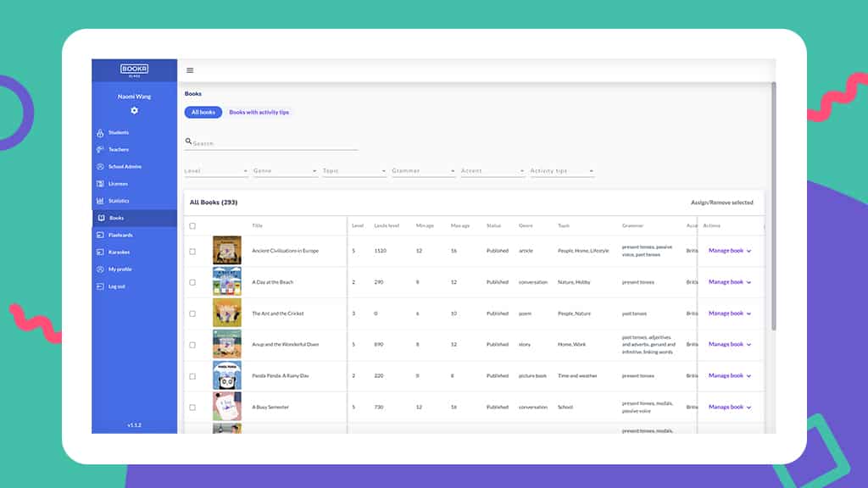Check Ancient Civilizations in Europe row
Image resolution: width=868 pixels, height=488 pixels.
[192, 251]
